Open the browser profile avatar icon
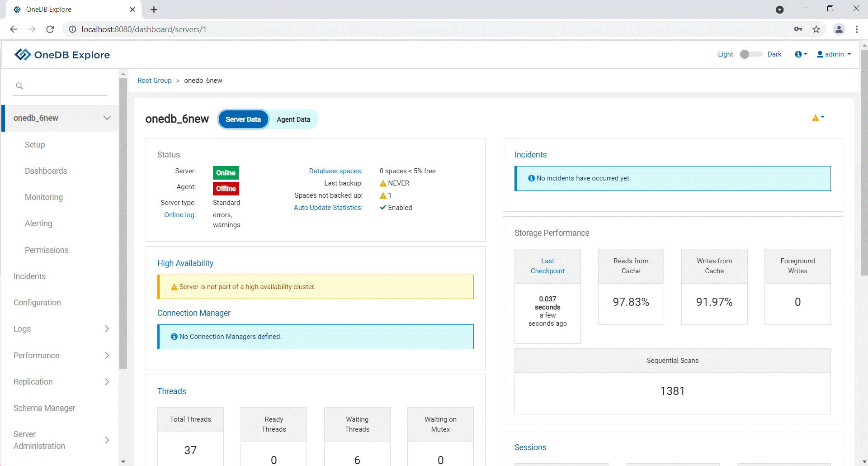Image resolution: width=868 pixels, height=466 pixels. coord(839,29)
